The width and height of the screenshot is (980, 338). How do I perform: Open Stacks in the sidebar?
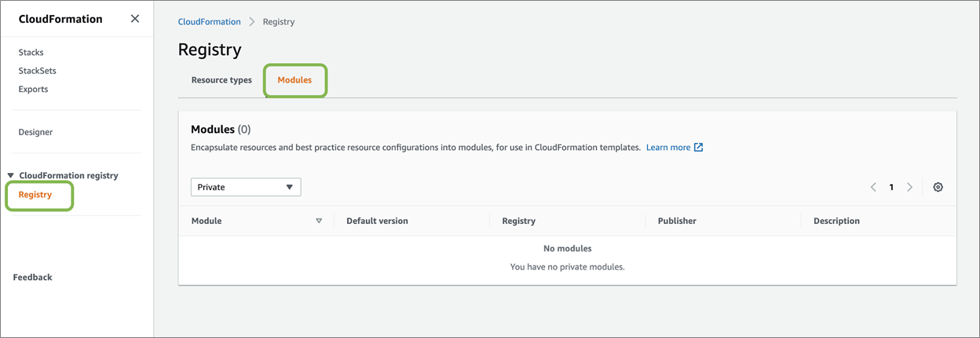pos(31,52)
